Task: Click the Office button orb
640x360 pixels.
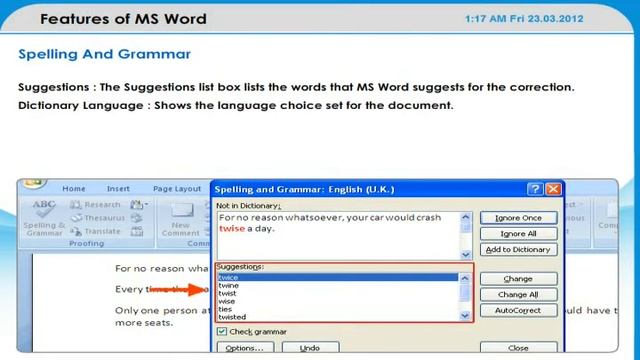Action: click(34, 183)
